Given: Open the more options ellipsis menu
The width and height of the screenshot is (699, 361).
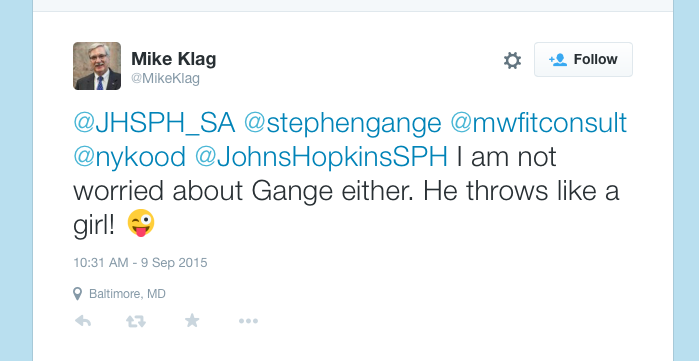Looking at the screenshot, I should (x=248, y=321).
